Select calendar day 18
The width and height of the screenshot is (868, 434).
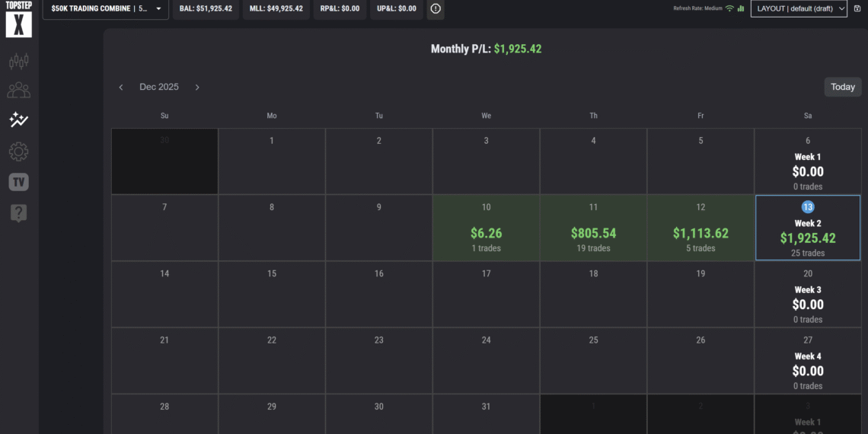(x=593, y=294)
